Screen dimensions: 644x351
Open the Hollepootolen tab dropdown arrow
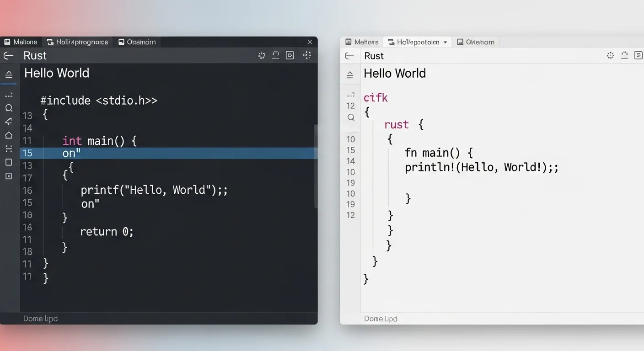(x=446, y=42)
